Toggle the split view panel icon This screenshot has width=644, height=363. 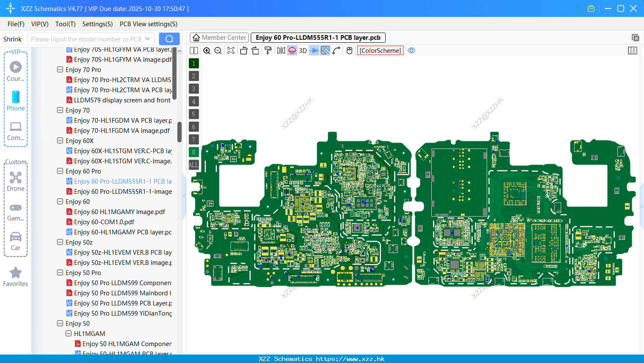click(194, 50)
